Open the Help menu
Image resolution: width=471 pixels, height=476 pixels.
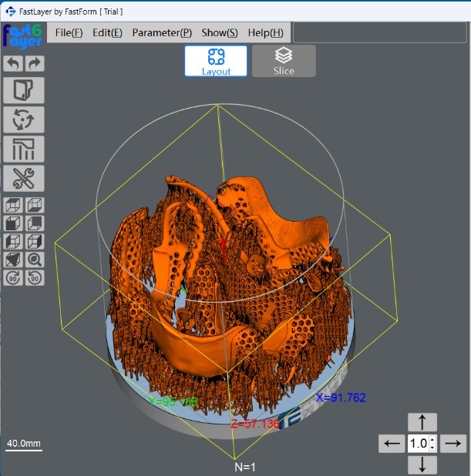[x=265, y=32]
